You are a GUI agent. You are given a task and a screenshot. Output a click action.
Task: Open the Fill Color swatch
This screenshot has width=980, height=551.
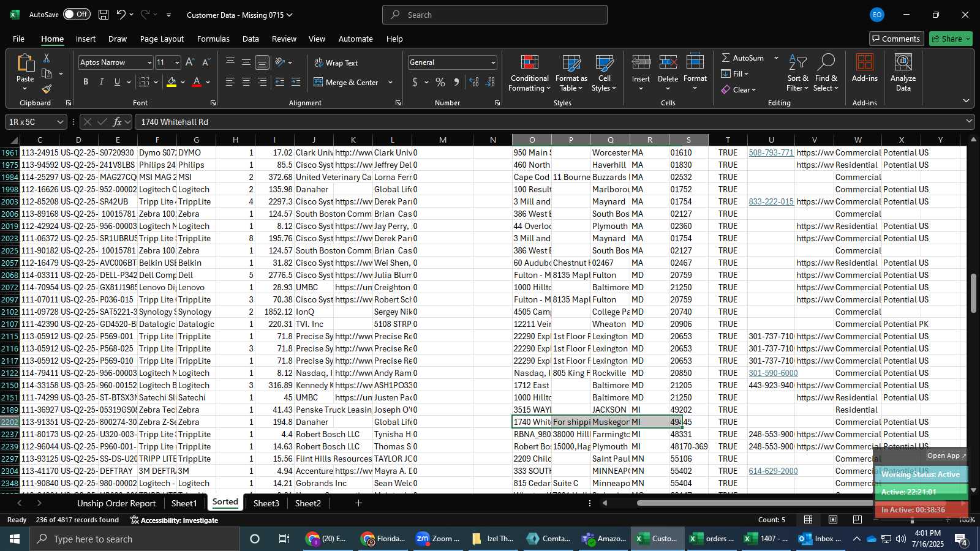pyautogui.click(x=171, y=82)
